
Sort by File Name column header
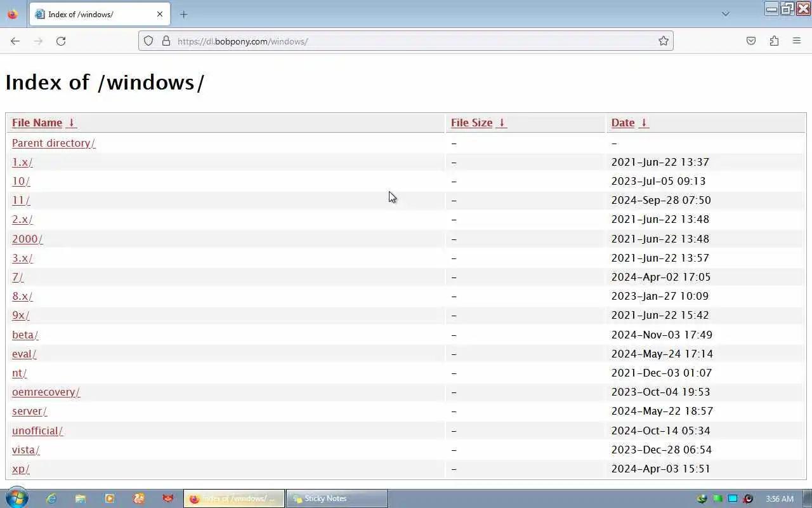[x=37, y=123]
